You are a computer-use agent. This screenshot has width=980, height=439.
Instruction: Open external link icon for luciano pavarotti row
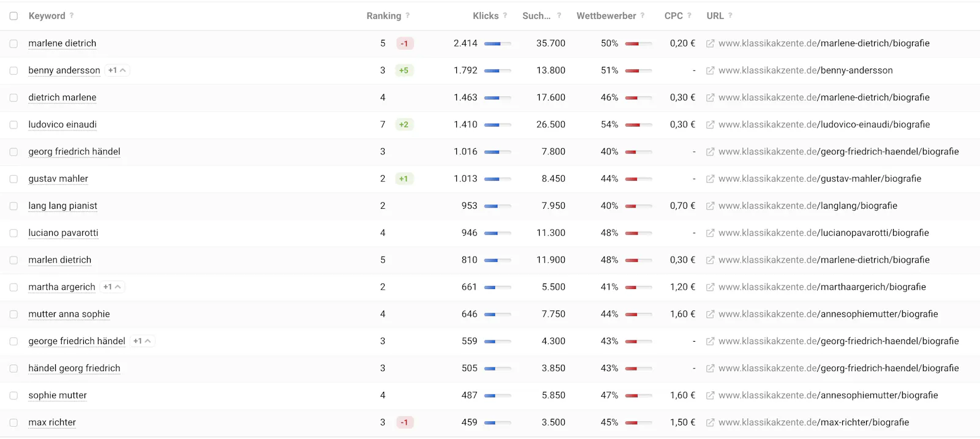tap(710, 233)
